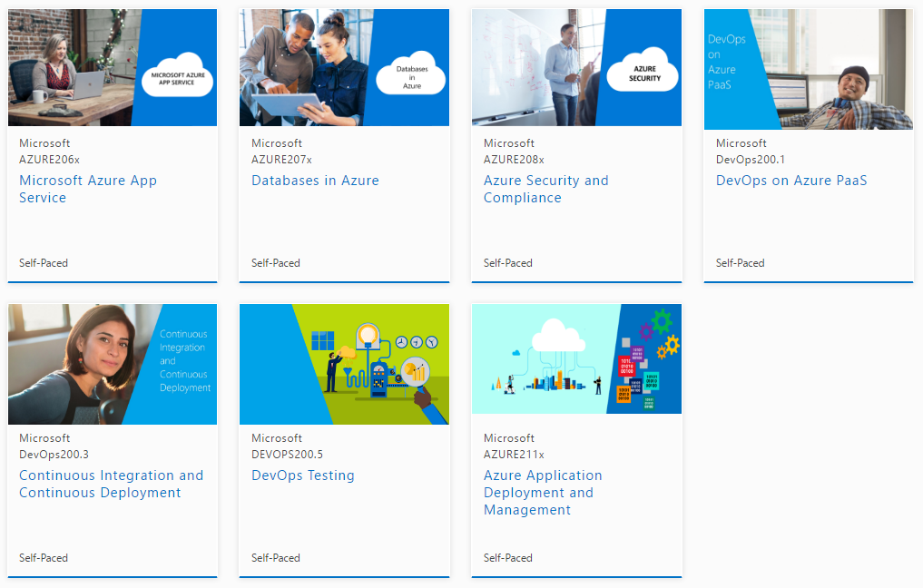The image size is (923, 588).
Task: Open the DevOps on Azure PaaS thumbnail
Action: tap(808, 69)
